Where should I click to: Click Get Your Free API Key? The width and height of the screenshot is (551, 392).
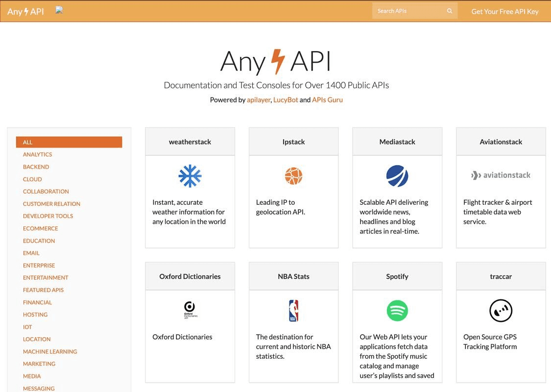coord(504,11)
